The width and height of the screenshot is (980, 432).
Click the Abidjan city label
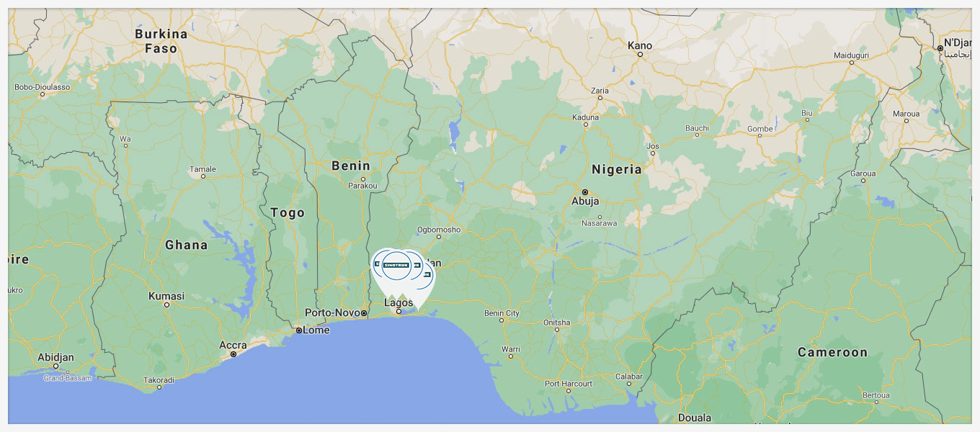click(x=55, y=356)
